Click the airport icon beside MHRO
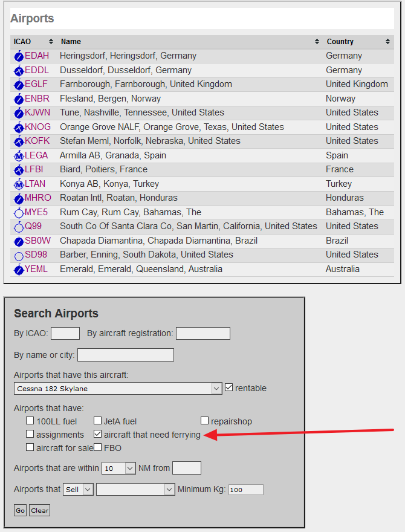Screen dimensions: 405x532 coord(19,198)
